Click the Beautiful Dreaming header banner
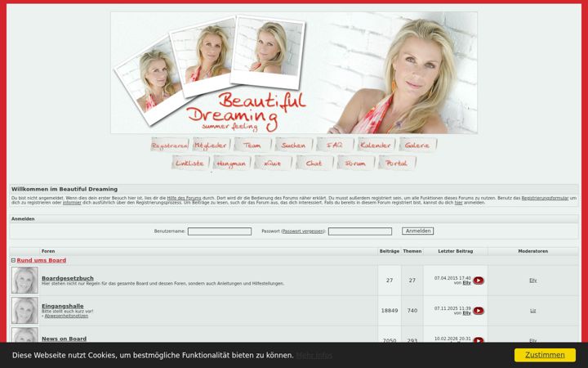588x368 pixels. coord(294,73)
